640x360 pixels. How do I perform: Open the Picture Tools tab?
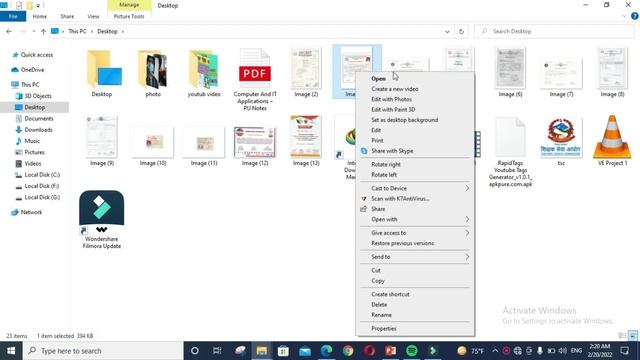129,16
